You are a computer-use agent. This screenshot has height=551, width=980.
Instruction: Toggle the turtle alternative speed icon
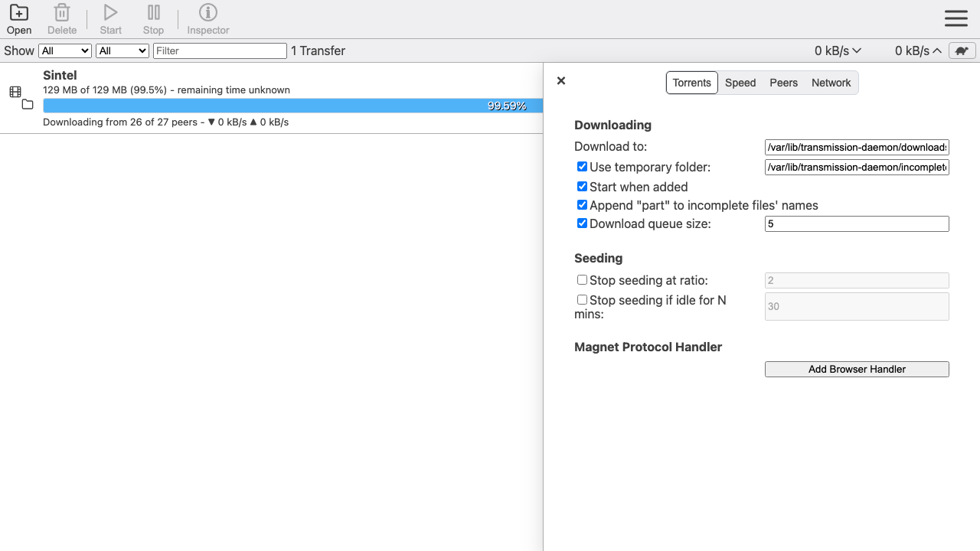click(962, 51)
